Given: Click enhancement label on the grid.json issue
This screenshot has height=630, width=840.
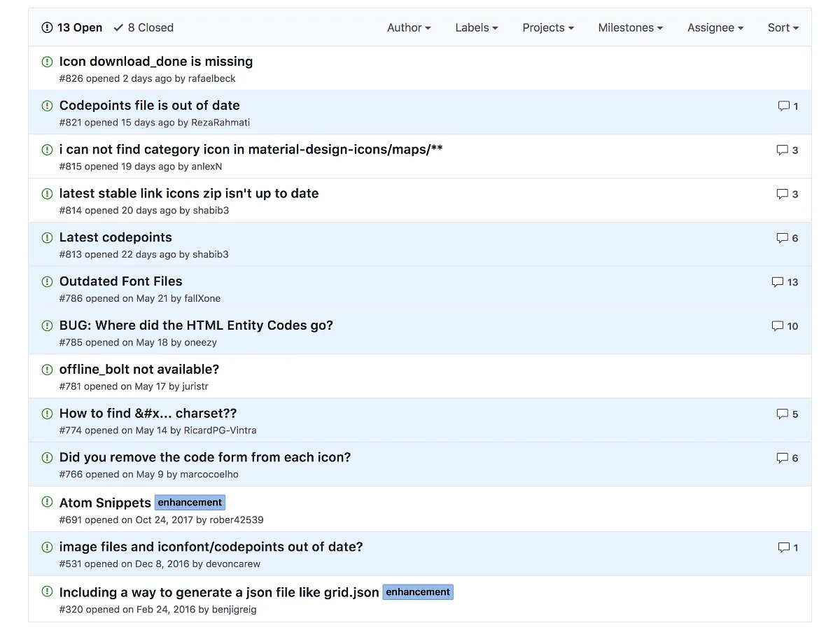Looking at the screenshot, I should click(419, 592).
